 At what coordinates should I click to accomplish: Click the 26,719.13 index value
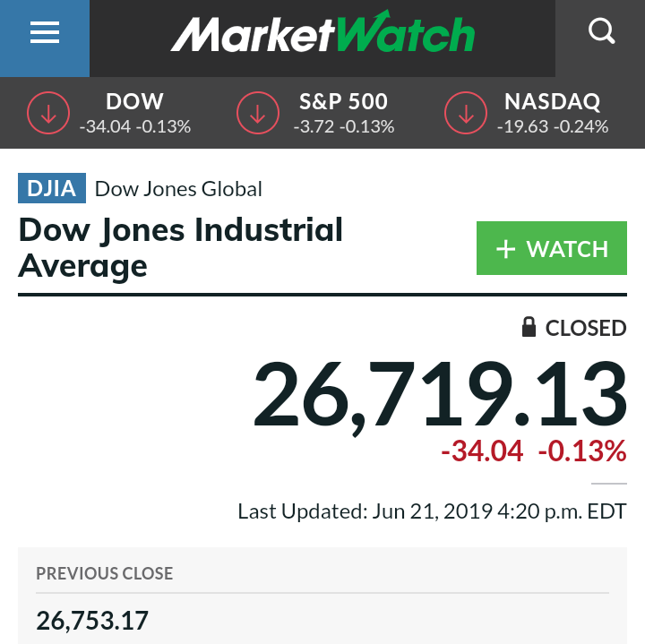click(440, 394)
